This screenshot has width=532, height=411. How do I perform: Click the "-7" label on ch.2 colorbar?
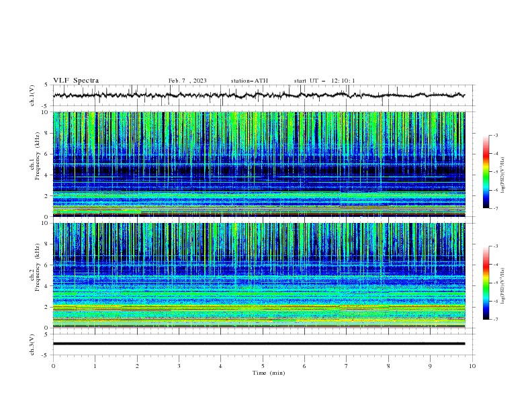495,320
